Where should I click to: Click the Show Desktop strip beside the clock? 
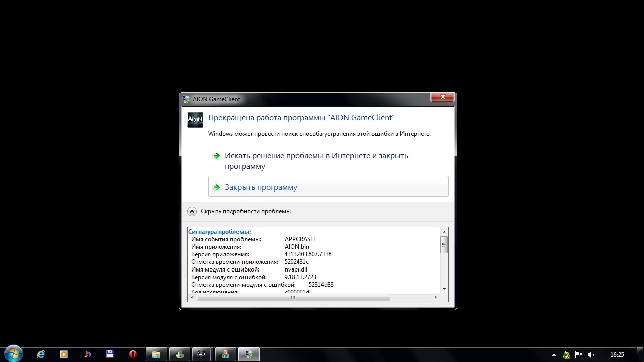tap(640, 354)
